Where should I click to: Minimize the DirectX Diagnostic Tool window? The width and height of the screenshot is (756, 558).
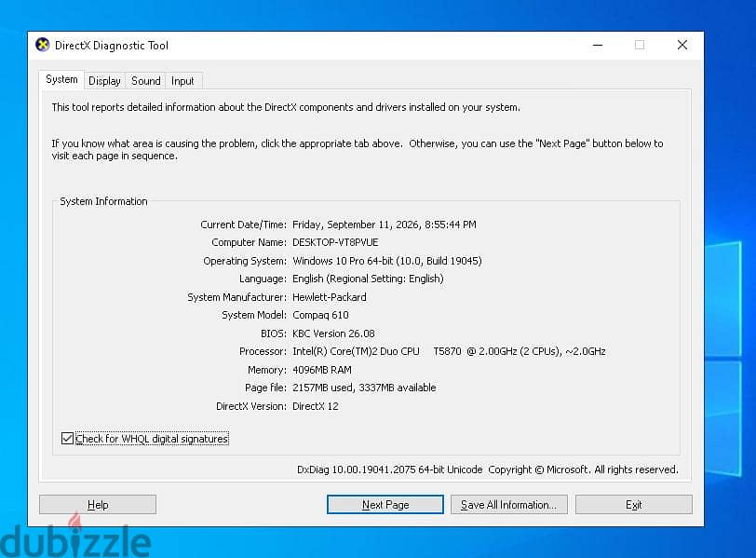click(x=598, y=46)
